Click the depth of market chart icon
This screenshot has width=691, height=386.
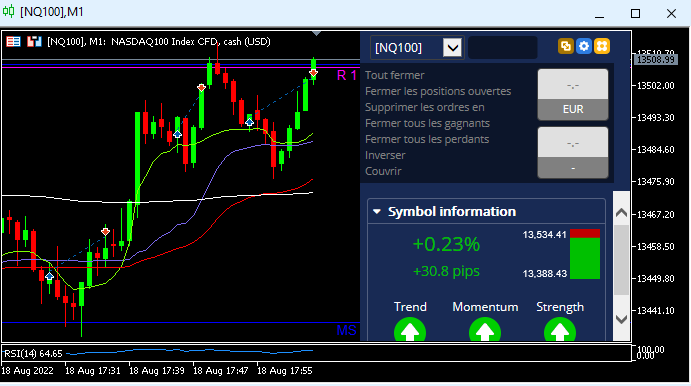[34, 42]
